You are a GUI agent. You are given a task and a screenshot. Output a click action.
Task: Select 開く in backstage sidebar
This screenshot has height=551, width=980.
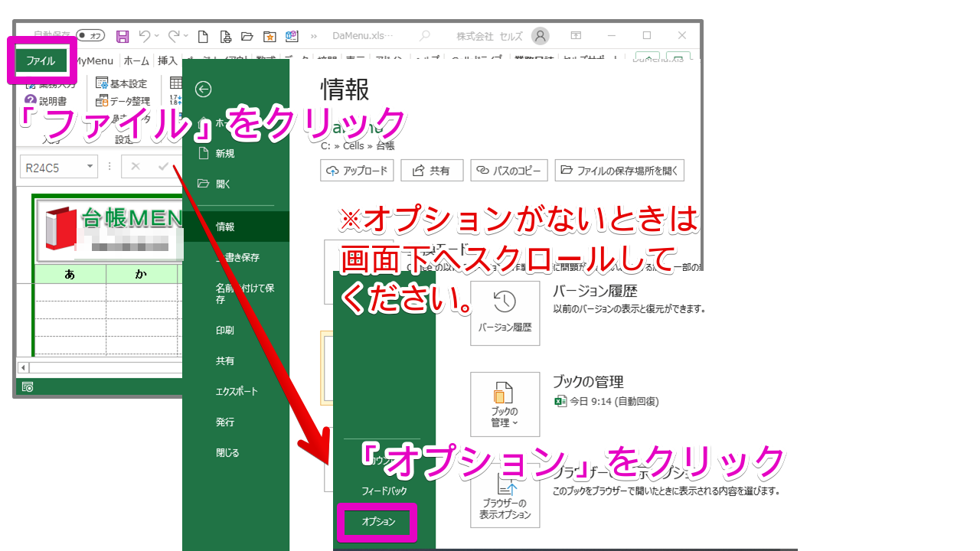coord(236,184)
